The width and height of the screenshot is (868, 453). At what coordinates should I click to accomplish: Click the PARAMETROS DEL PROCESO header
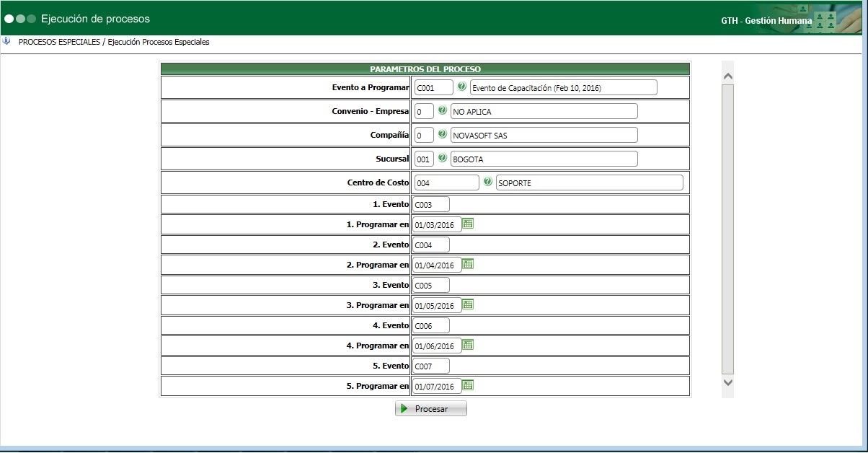click(x=425, y=69)
